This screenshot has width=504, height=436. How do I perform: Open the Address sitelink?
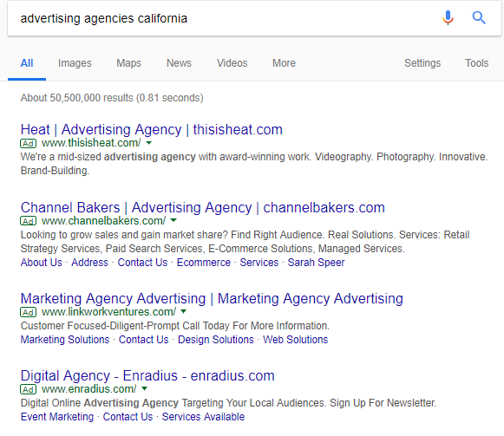click(89, 263)
